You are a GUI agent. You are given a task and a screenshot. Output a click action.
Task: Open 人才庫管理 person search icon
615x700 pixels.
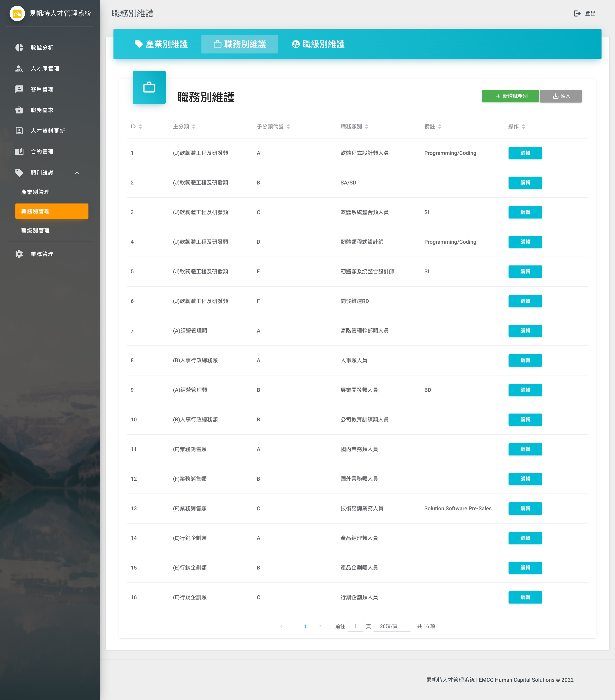(x=19, y=69)
